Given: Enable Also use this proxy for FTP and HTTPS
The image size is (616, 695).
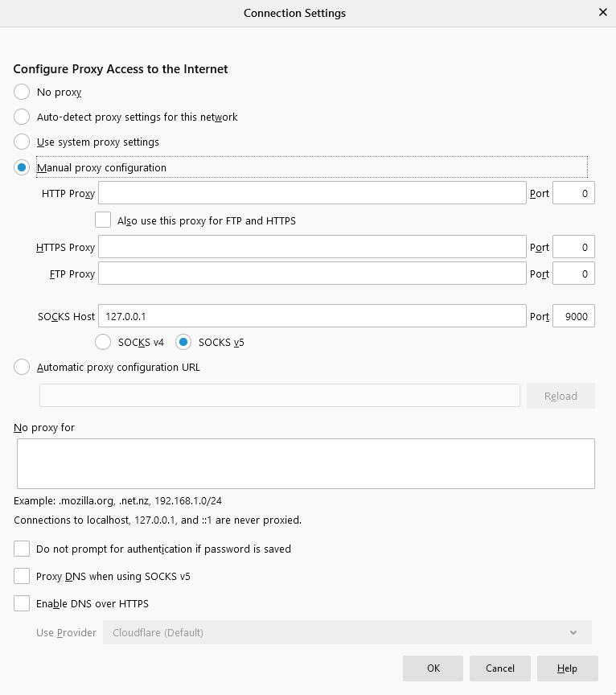Looking at the screenshot, I should coord(103,220).
